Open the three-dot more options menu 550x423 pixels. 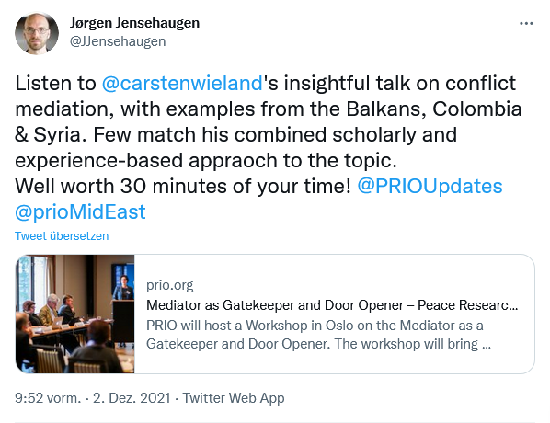526,24
